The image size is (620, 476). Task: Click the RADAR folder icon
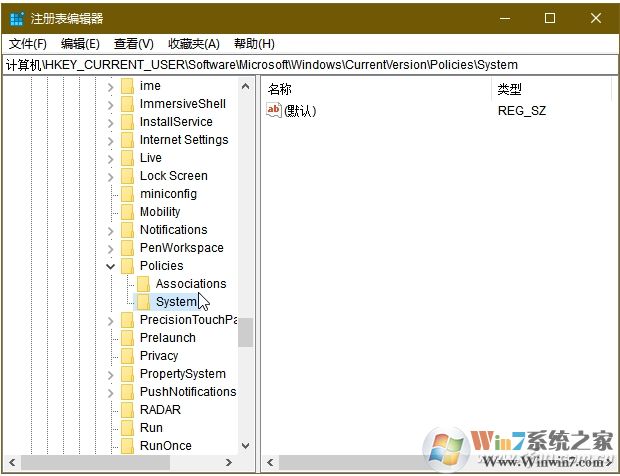coord(127,410)
